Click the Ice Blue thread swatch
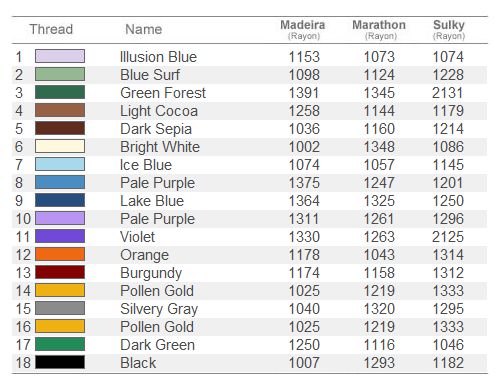 [60, 164]
